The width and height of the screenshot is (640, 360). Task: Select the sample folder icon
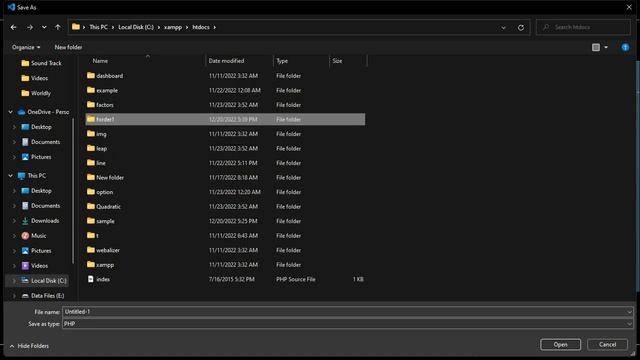click(91, 221)
